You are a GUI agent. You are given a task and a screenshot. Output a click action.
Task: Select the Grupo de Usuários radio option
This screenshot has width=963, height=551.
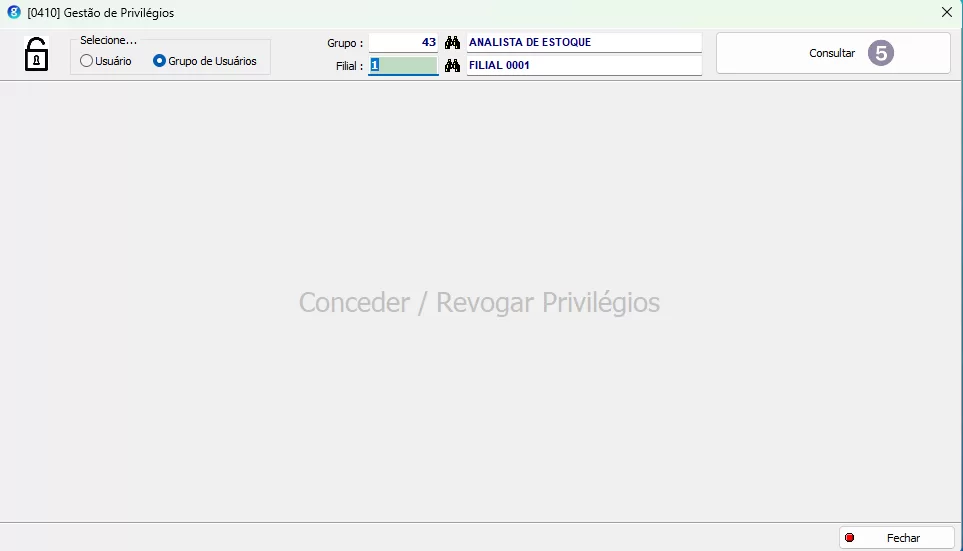coord(159,61)
